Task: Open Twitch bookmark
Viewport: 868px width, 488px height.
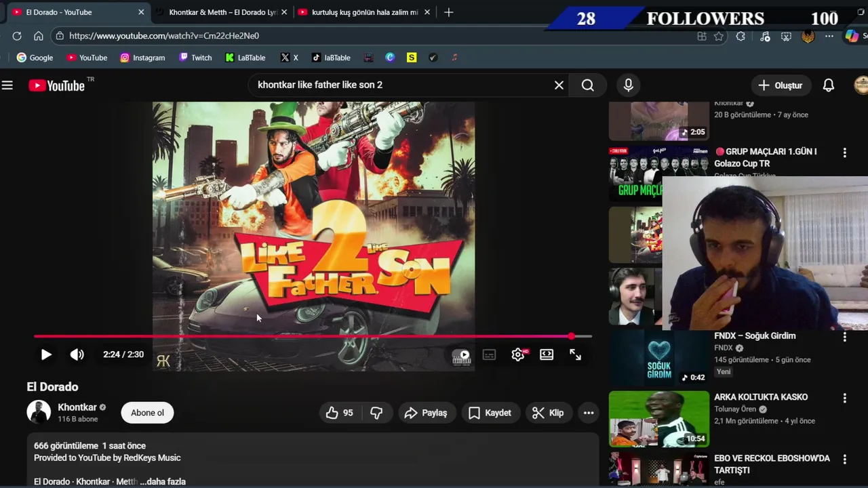Action: [195, 58]
